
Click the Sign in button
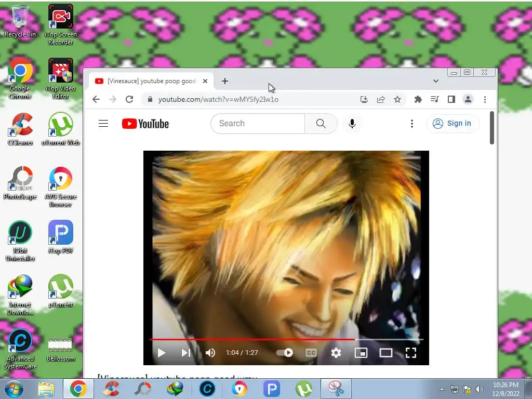pyautogui.click(x=453, y=124)
